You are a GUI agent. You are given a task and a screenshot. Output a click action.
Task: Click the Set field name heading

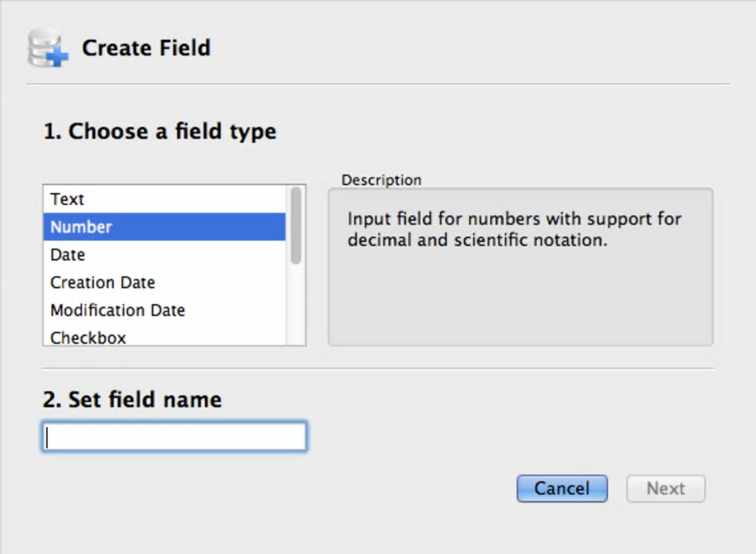[132, 400]
